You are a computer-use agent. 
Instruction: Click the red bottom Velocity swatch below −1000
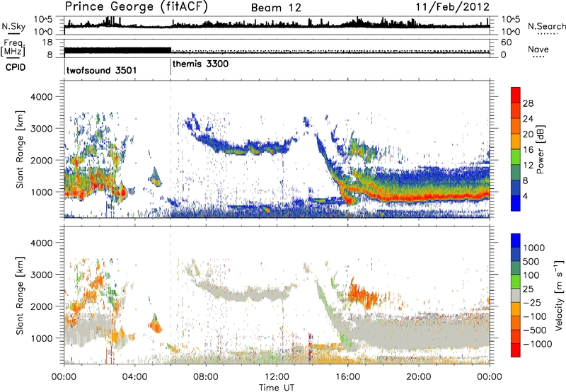pyautogui.click(x=516, y=350)
